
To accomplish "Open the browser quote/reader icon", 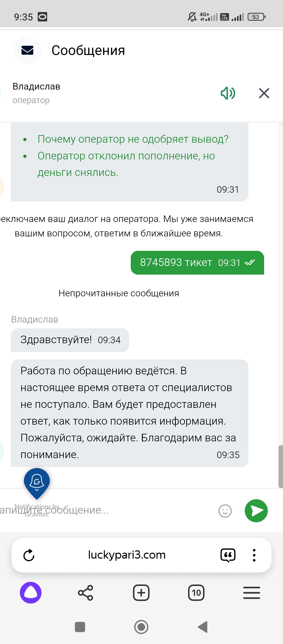I will pos(228,555).
